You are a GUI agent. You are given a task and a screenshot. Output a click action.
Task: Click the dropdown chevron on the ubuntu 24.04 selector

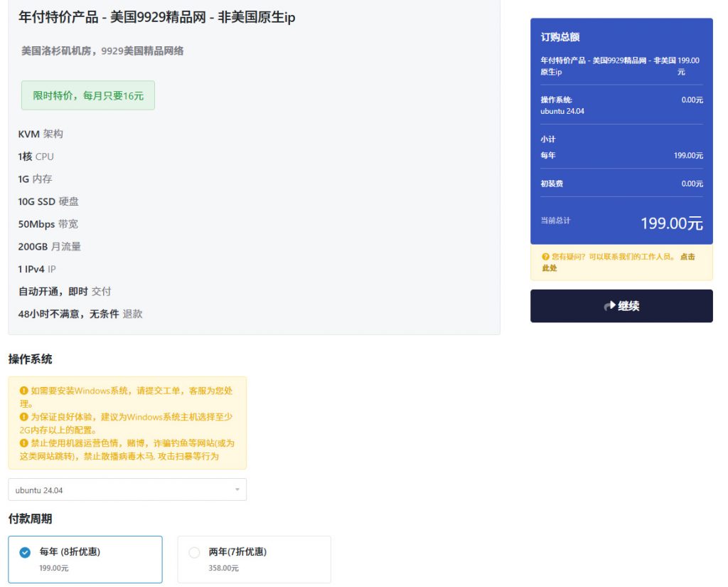(x=237, y=490)
